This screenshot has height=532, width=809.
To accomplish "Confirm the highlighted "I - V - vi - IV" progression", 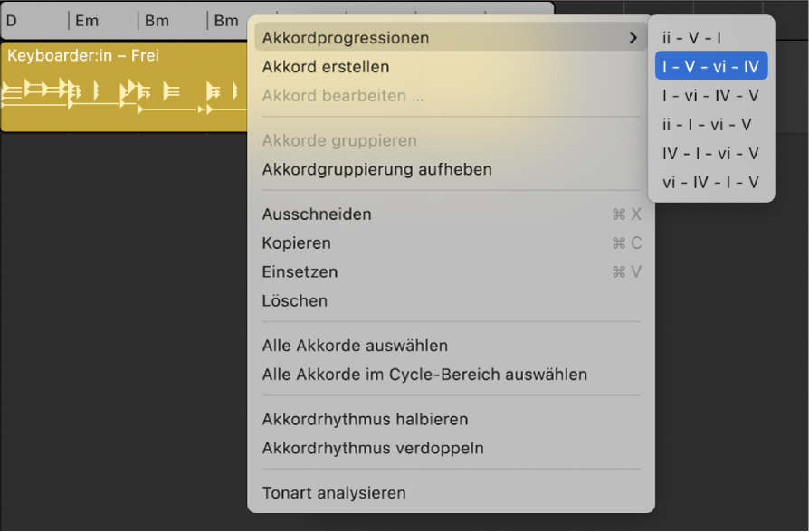I will click(x=711, y=65).
